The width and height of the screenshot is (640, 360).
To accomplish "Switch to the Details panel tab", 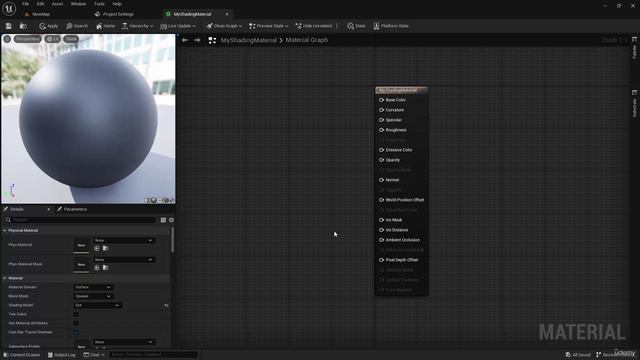I will pyautogui.click(x=17, y=209).
